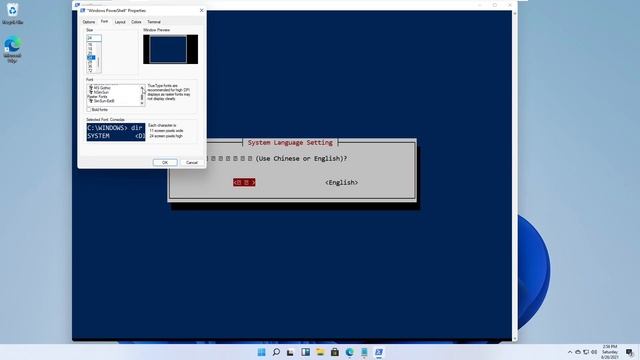Open the Microsoft Edge desktop shortcut
This screenshot has width=640, height=360.
12,49
